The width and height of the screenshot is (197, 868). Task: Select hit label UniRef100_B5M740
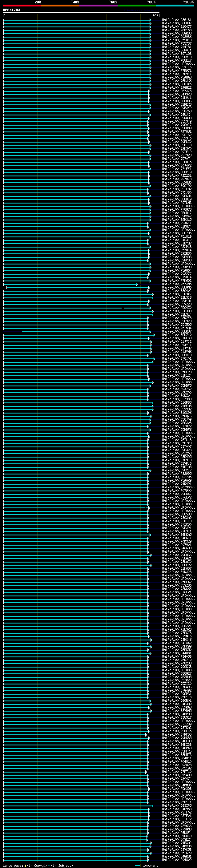coord(177,335)
